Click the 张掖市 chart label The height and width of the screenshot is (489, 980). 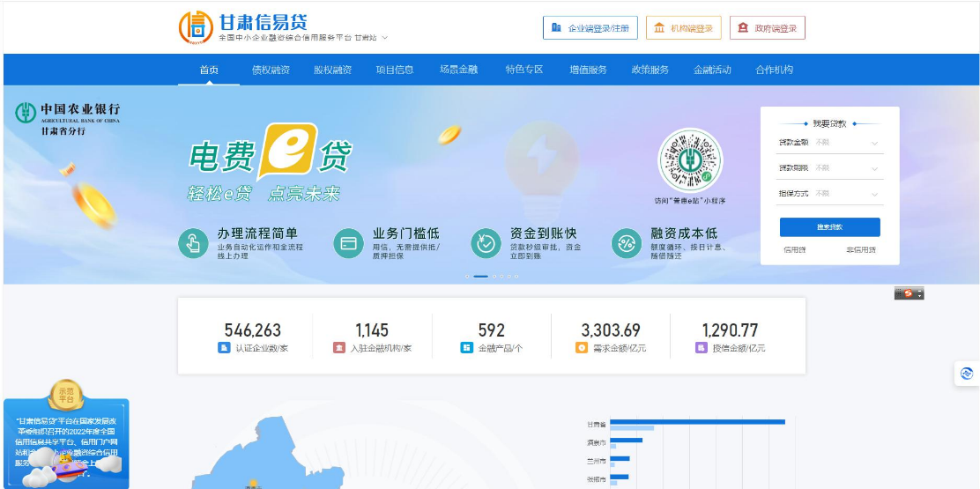tap(597, 479)
